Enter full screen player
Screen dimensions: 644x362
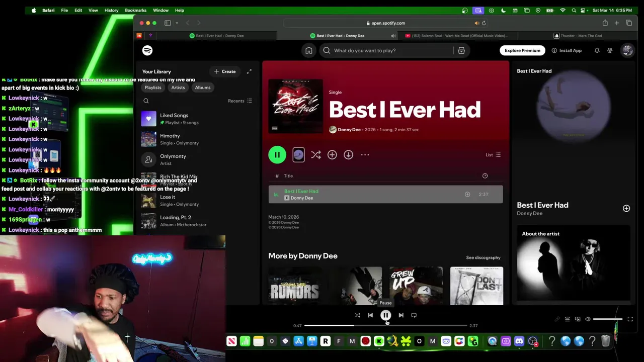coord(630,319)
